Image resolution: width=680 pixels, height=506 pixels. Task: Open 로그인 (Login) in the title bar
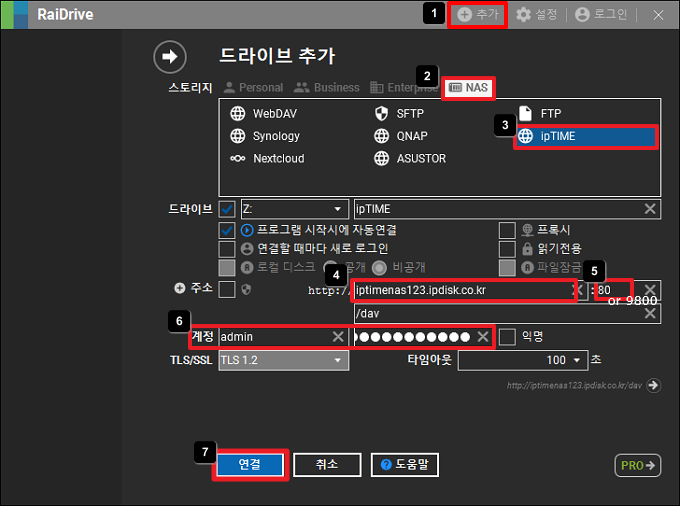point(601,15)
